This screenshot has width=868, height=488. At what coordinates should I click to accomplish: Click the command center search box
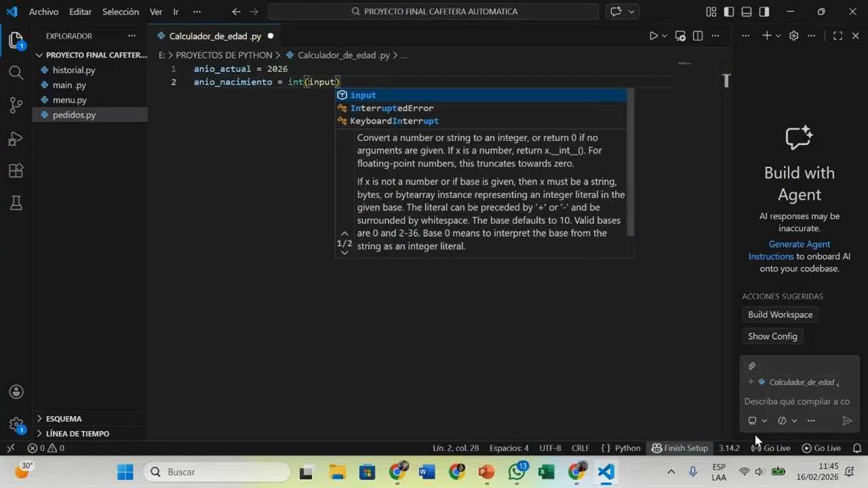[433, 12]
